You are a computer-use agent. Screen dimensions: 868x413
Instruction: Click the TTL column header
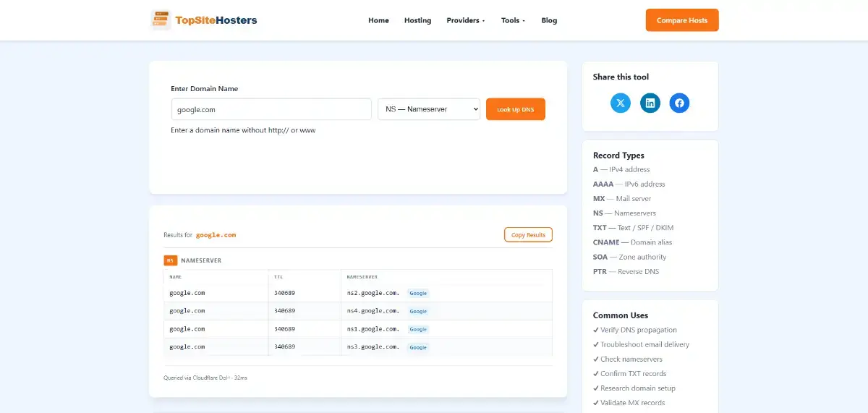(x=278, y=277)
